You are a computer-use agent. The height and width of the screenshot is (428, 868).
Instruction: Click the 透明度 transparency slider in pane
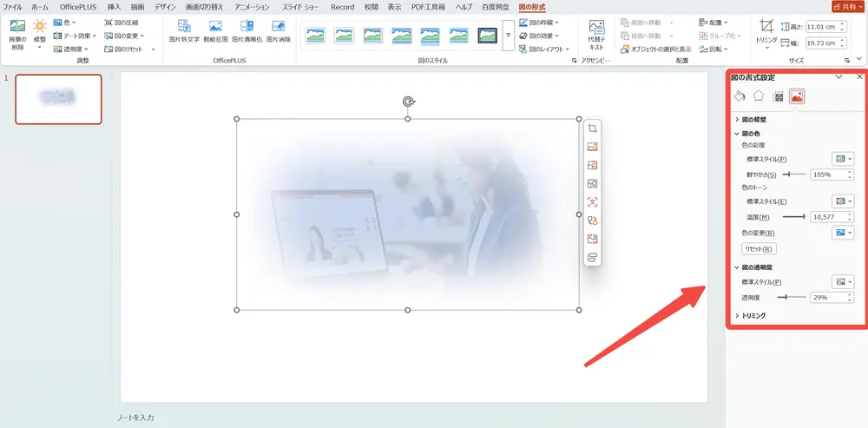click(x=791, y=297)
